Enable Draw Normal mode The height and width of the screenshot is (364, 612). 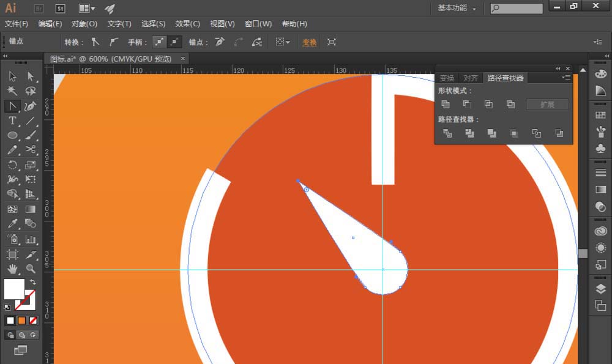10,335
